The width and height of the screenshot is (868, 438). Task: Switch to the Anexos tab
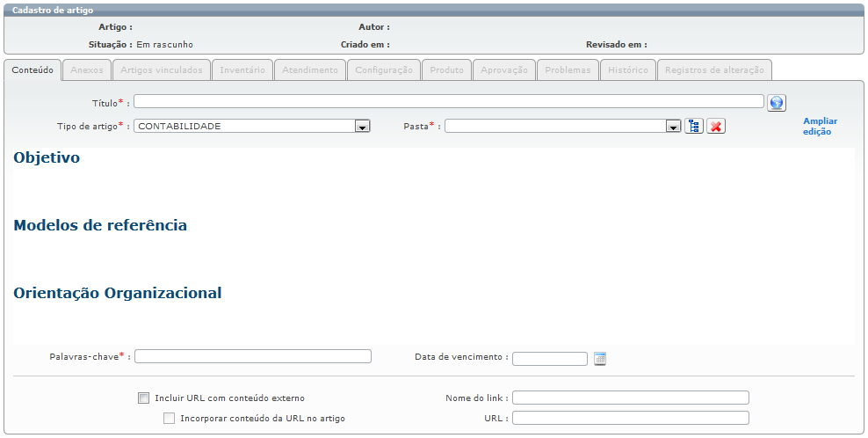pos(87,70)
